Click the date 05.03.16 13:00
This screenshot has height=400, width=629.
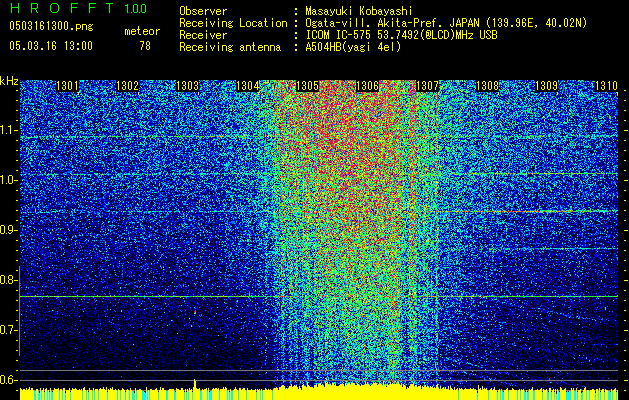click(51, 46)
